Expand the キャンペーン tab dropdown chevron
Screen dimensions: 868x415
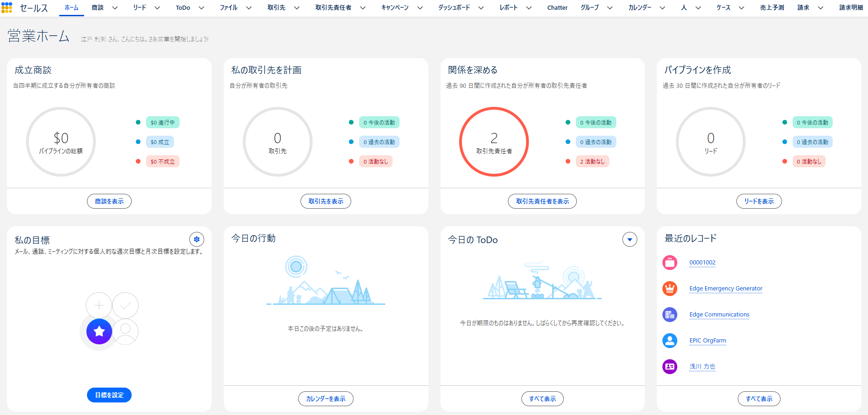point(420,8)
